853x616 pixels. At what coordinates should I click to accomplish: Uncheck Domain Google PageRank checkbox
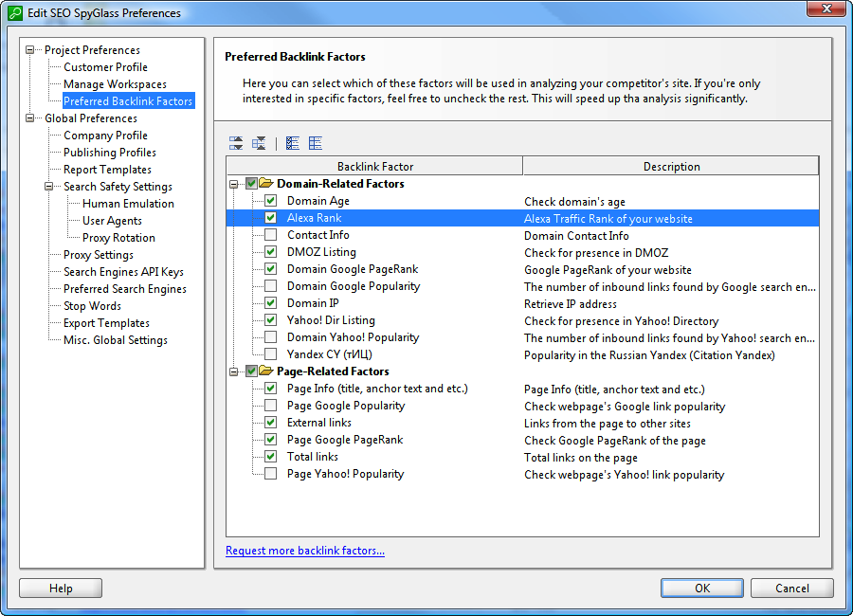(x=270, y=269)
